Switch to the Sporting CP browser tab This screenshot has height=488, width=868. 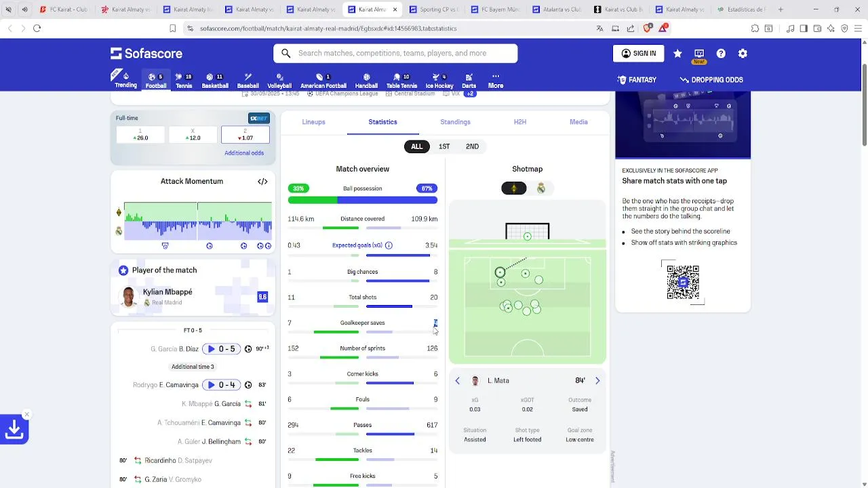(435, 9)
